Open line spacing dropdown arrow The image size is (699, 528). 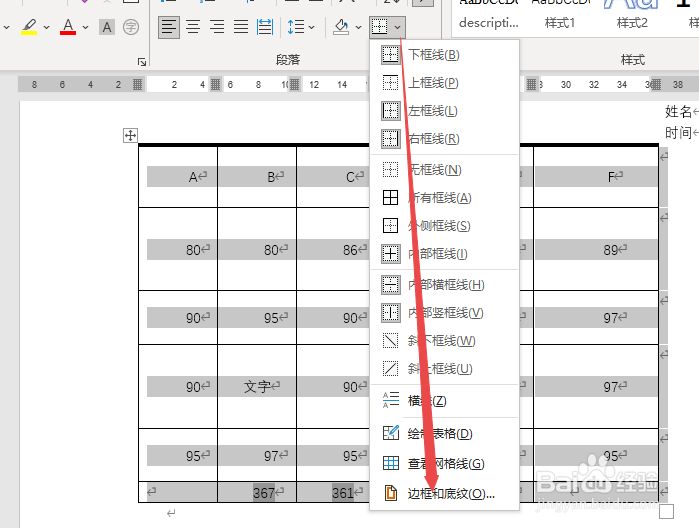coord(312,27)
